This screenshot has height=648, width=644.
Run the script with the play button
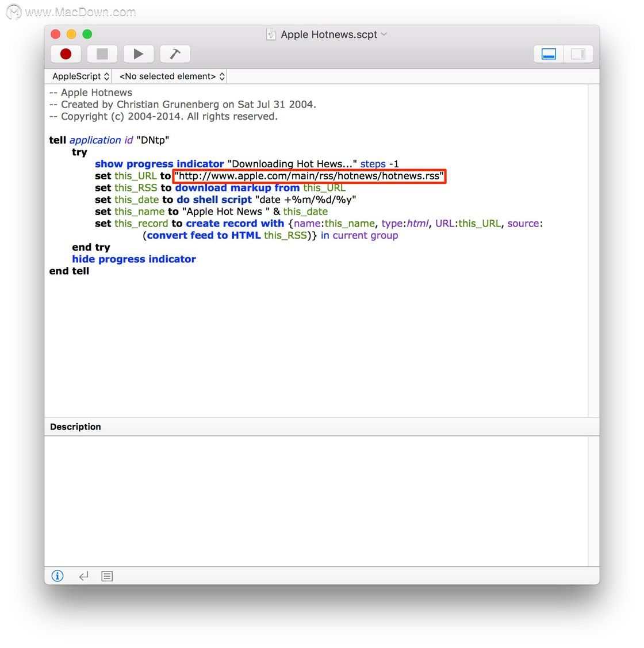pos(139,54)
